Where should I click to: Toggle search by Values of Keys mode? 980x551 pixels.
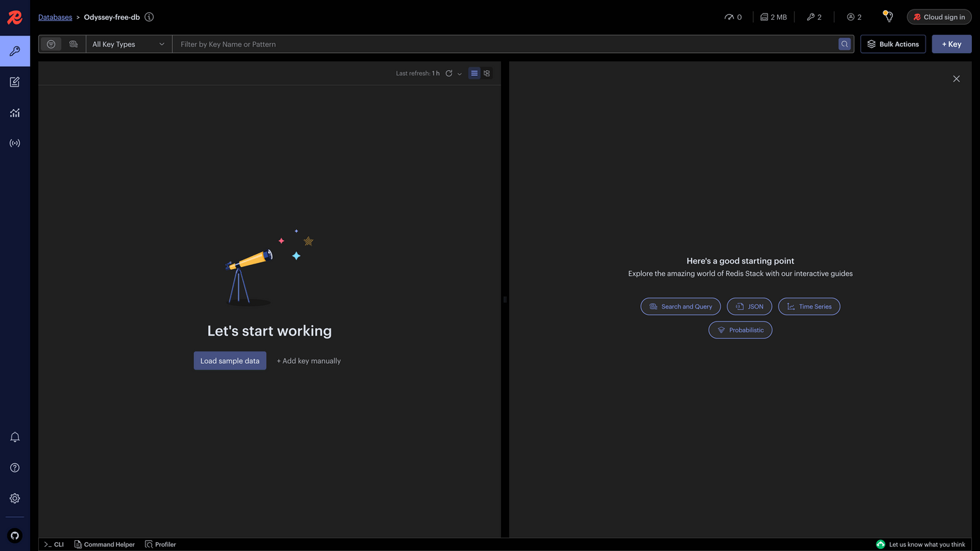click(x=73, y=44)
